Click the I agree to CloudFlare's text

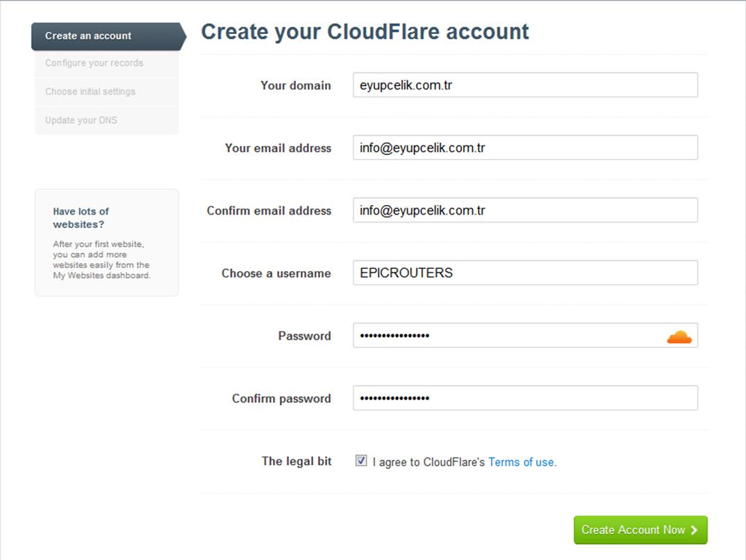[429, 462]
